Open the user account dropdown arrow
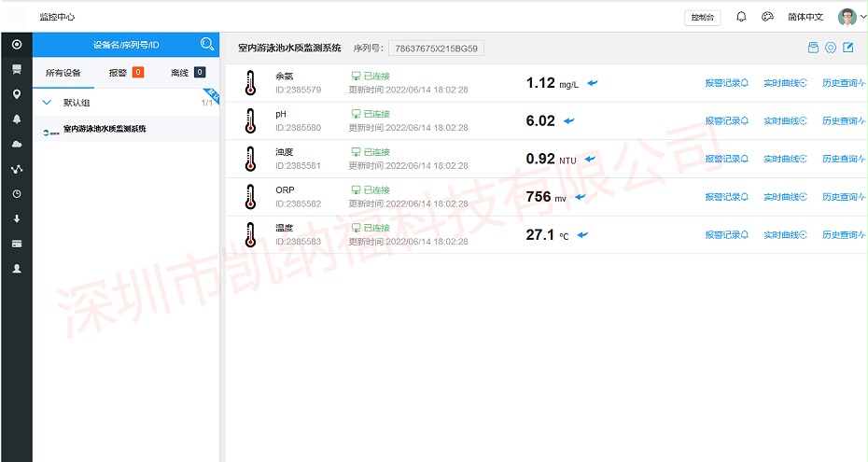This screenshot has height=462, width=868. coord(862,17)
